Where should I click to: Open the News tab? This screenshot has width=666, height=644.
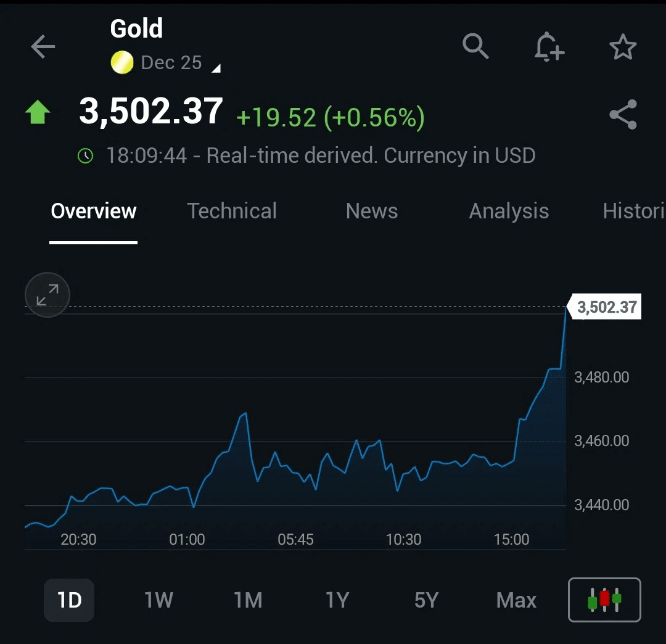click(x=371, y=211)
